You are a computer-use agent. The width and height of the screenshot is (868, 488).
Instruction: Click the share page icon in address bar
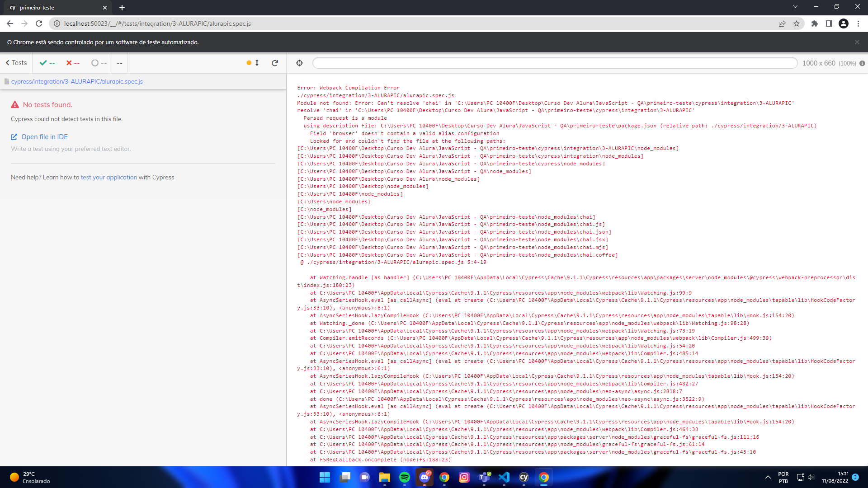[x=782, y=23]
